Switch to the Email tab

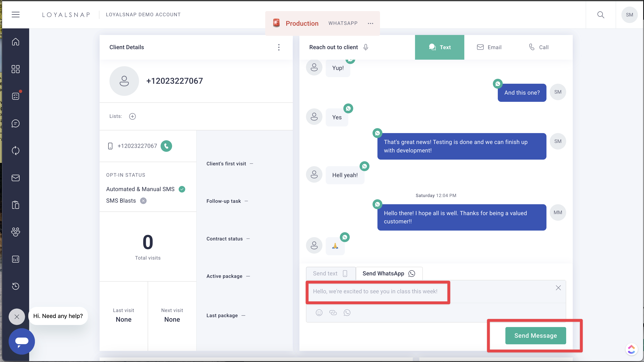point(489,47)
